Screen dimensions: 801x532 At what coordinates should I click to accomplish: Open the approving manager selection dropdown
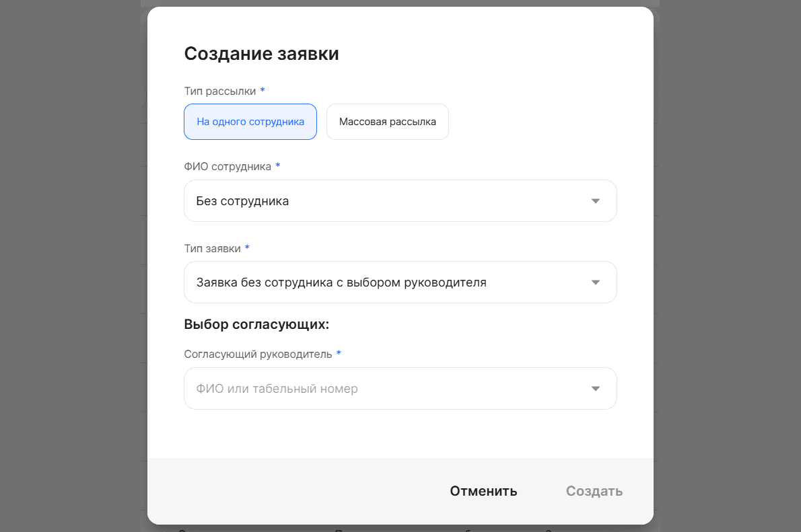(x=400, y=388)
